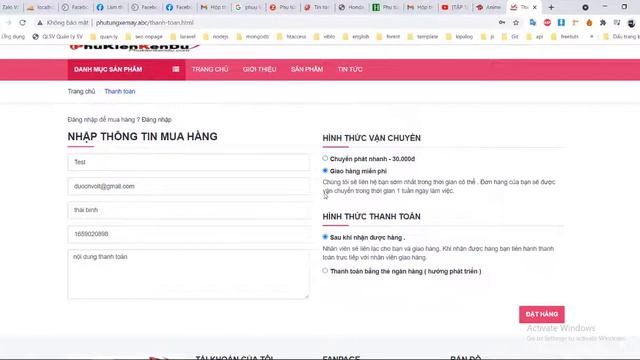Switch to the Honda tab
The width and height of the screenshot is (640, 360).
(351, 7)
